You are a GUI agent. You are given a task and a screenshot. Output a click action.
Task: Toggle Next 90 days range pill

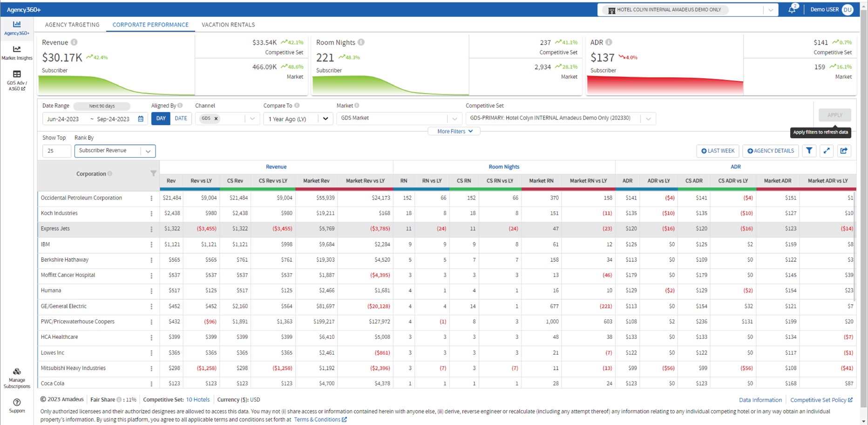coord(102,106)
